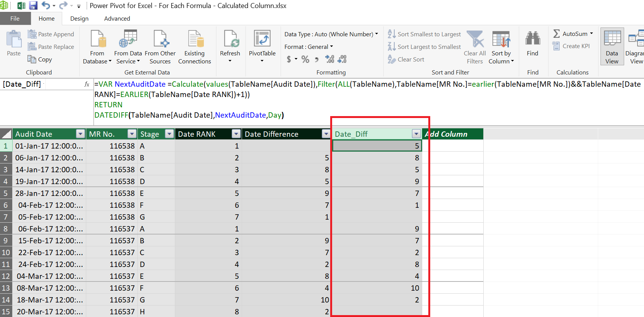Select row 8 header
The width and height of the screenshot is (644, 317).
pyautogui.click(x=6, y=229)
